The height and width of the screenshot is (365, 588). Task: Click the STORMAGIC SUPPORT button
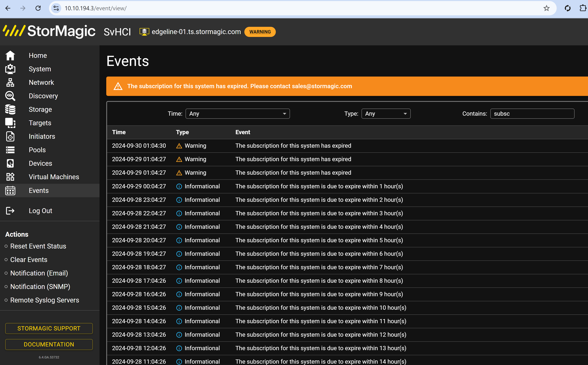point(49,329)
